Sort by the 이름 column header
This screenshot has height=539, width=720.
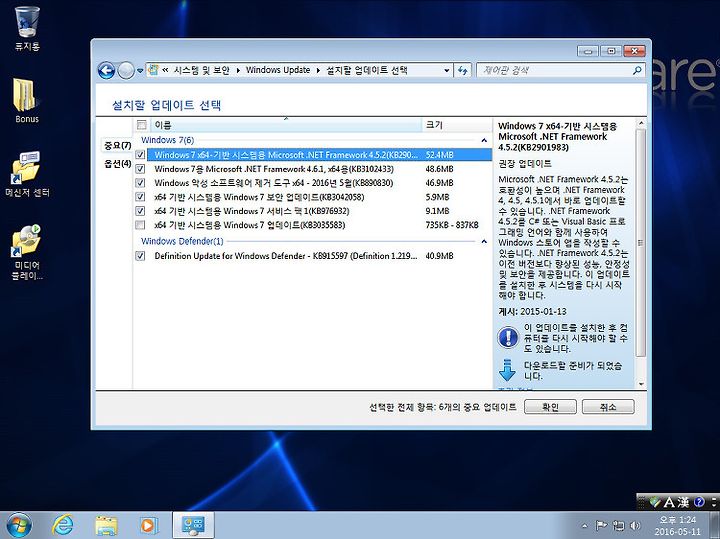click(284, 125)
